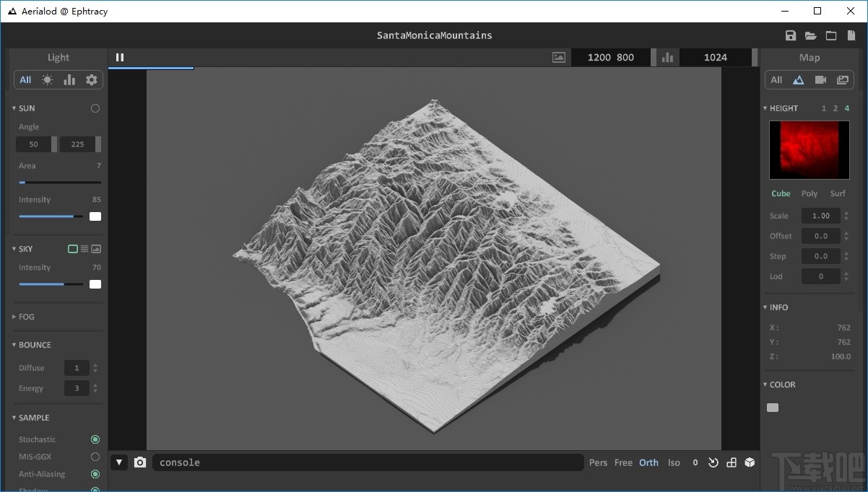Switch to the Poly height mode

pyautogui.click(x=810, y=193)
